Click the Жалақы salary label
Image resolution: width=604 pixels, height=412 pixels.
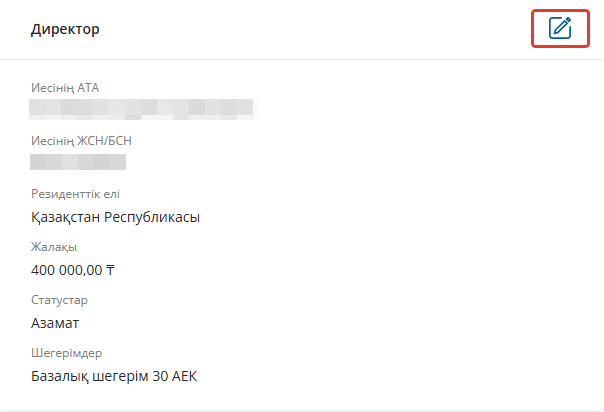tap(54, 247)
